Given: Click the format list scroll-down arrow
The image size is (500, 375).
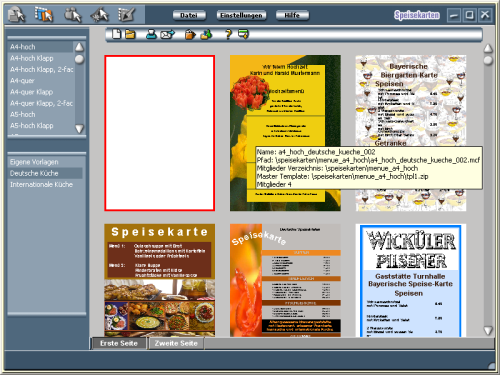Looking at the screenshot, I should pos(79,129).
